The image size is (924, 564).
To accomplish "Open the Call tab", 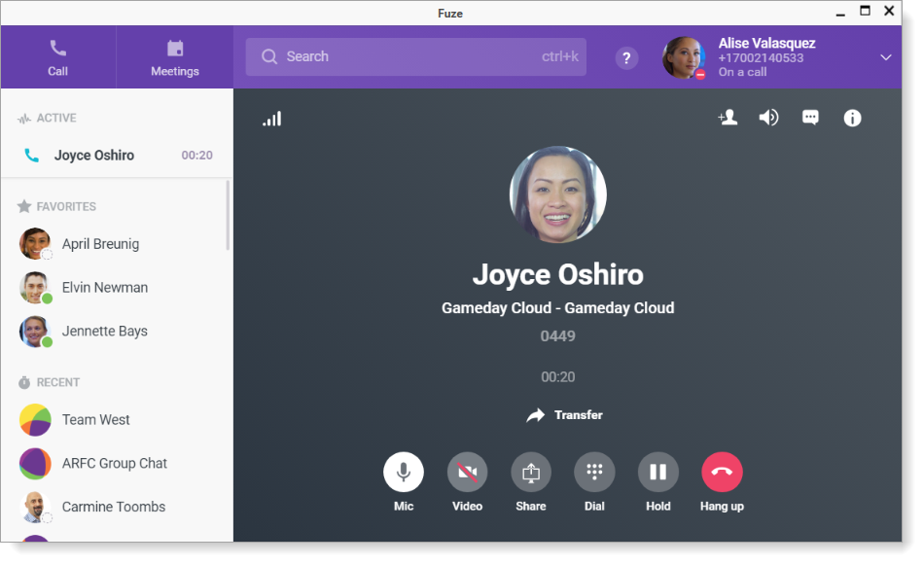I will click(x=57, y=57).
